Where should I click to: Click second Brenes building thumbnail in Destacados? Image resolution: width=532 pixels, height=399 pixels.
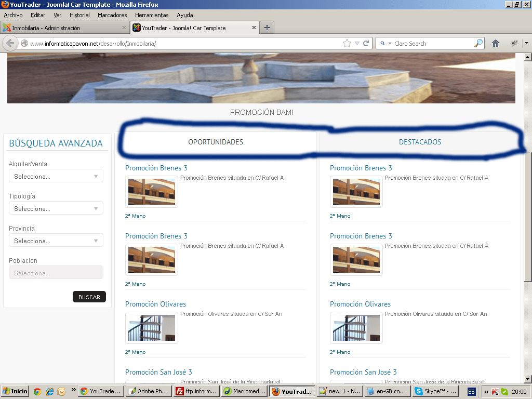[356, 260]
